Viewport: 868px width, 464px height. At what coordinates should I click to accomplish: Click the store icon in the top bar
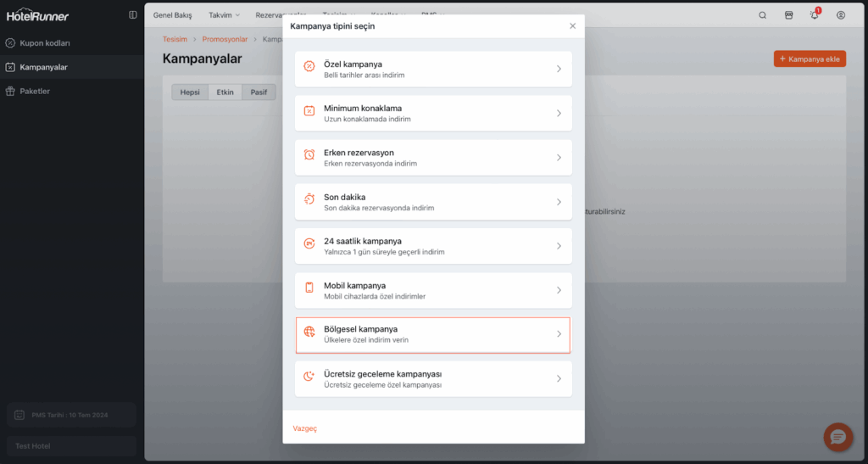[x=788, y=15]
